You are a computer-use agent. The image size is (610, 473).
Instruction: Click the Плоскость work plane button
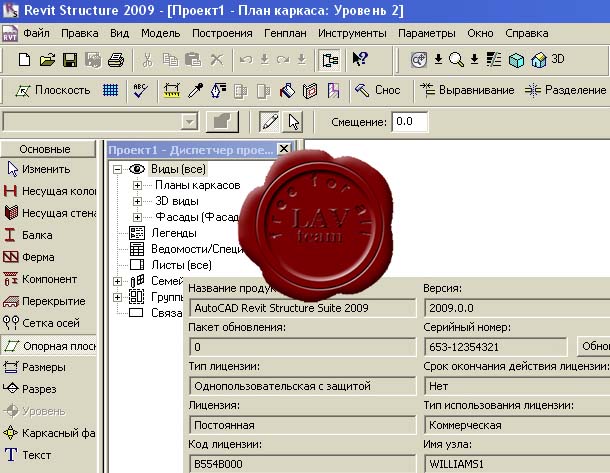point(53,90)
